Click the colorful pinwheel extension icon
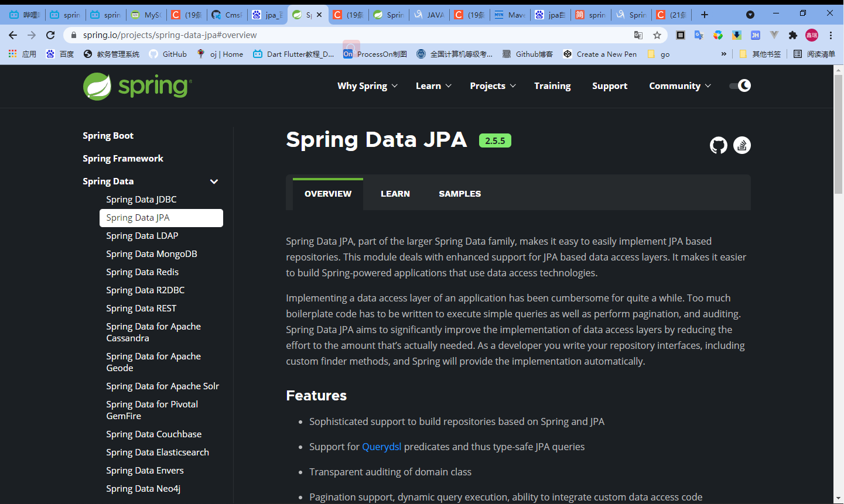Screen dimensions: 844x504 717,35
